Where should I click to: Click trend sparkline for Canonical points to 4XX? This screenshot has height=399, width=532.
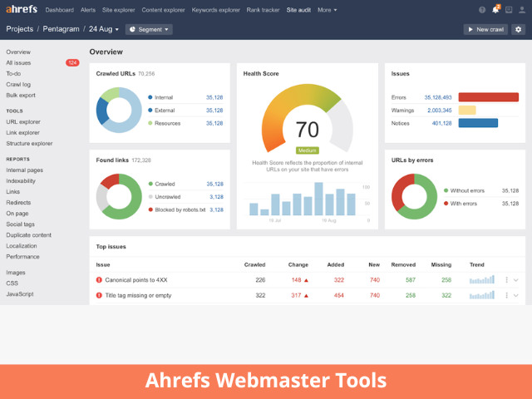[482, 279]
